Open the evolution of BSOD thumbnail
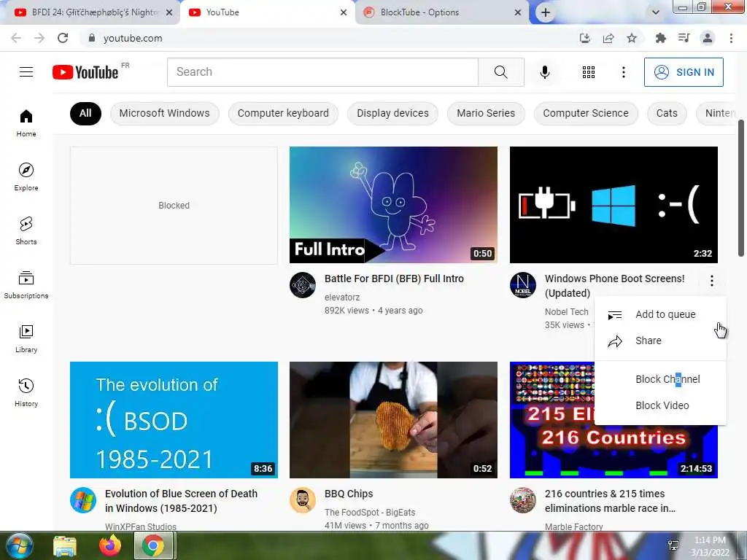Viewport: 747px width, 560px height. (x=174, y=420)
